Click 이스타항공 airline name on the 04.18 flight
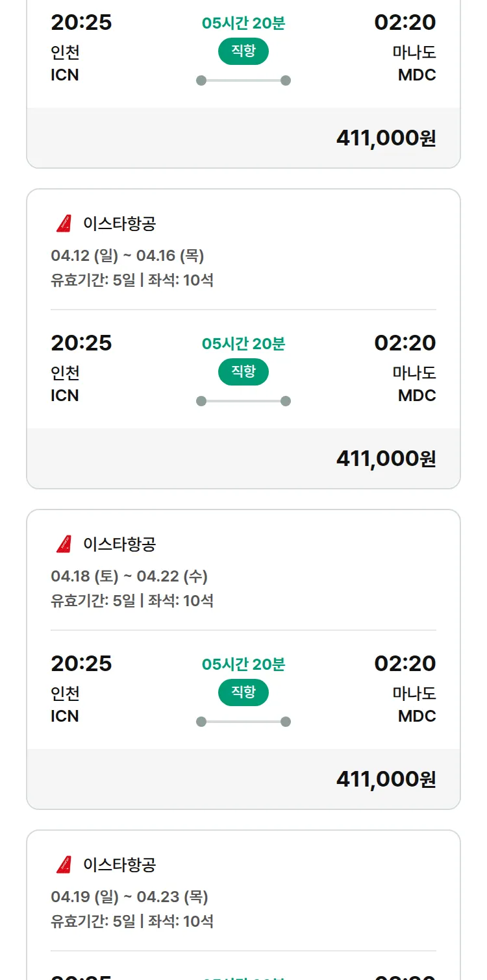This screenshot has height=980, width=487. click(119, 544)
